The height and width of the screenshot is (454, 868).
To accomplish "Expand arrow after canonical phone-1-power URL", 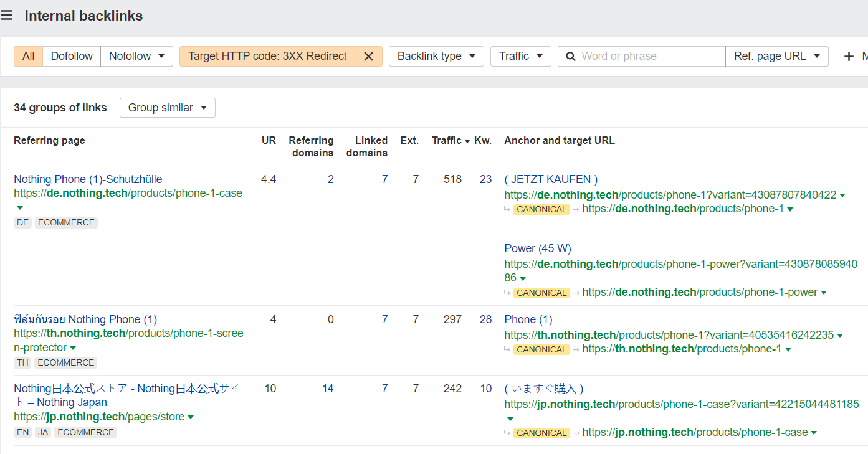I will pos(824,293).
